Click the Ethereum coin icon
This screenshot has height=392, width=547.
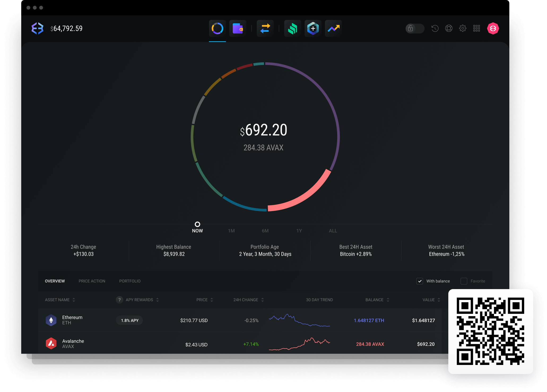(51, 320)
